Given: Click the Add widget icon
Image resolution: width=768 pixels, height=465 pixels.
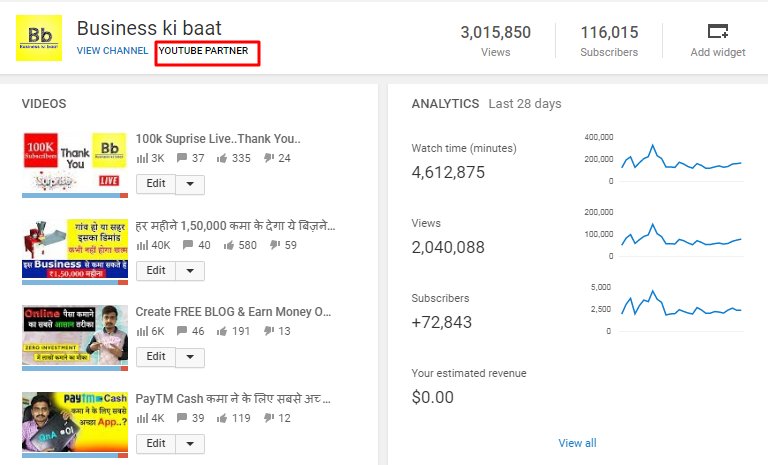Looking at the screenshot, I should [x=718, y=31].
